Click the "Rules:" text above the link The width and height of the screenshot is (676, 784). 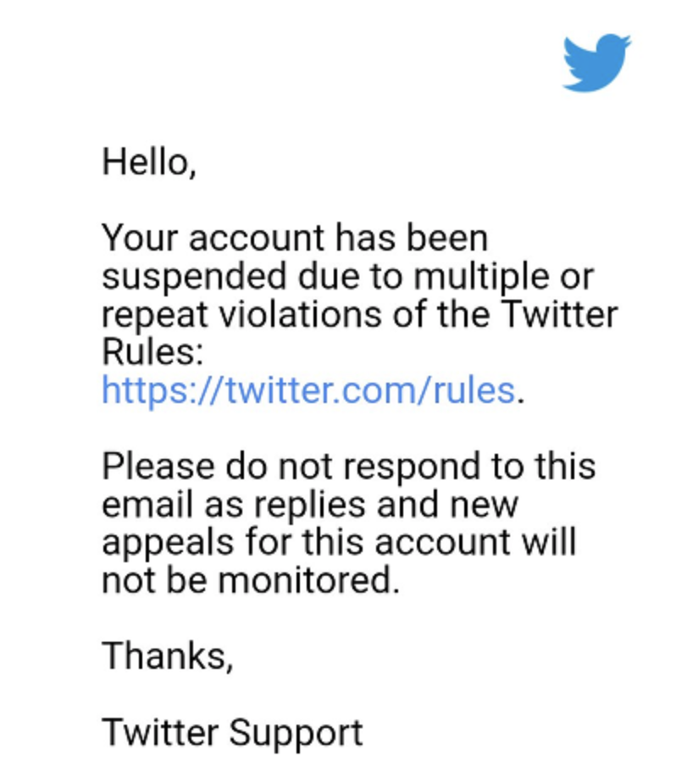(x=152, y=352)
